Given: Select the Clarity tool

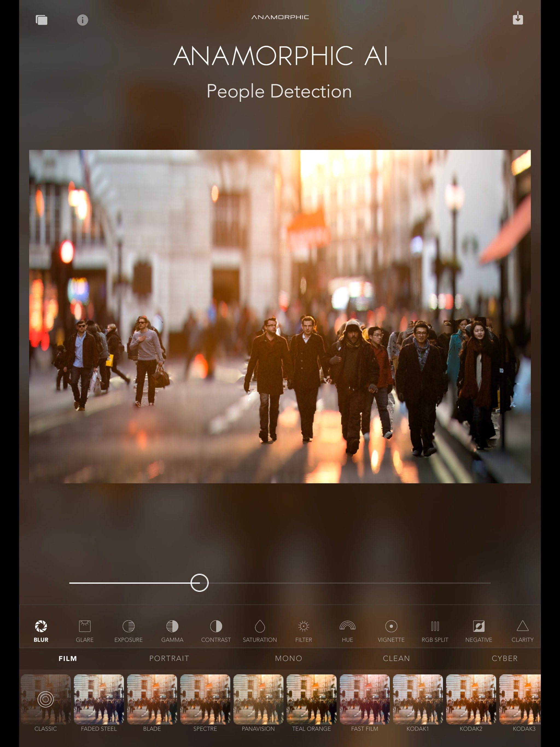Looking at the screenshot, I should 522,630.
